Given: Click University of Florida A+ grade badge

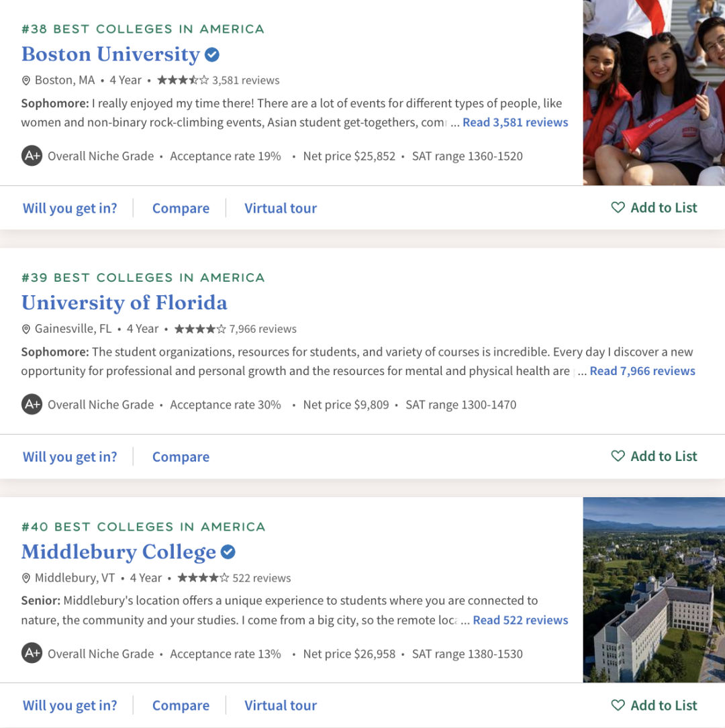Looking at the screenshot, I should [32, 405].
